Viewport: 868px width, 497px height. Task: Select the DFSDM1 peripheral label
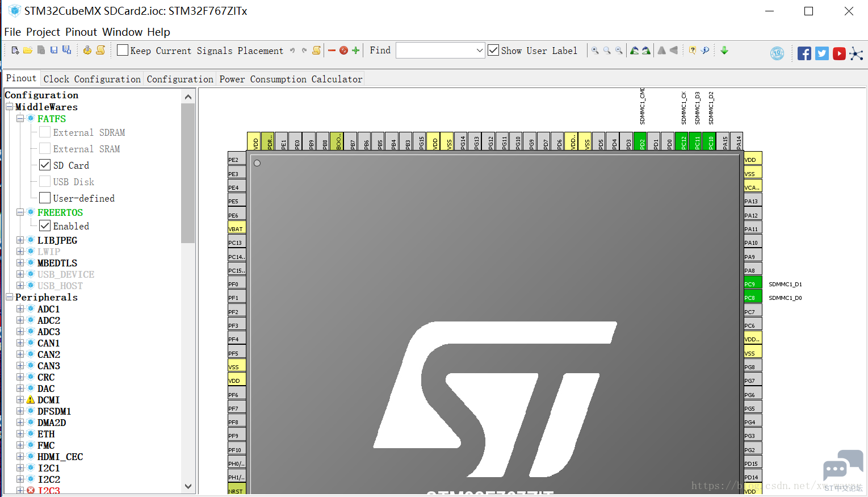(54, 411)
